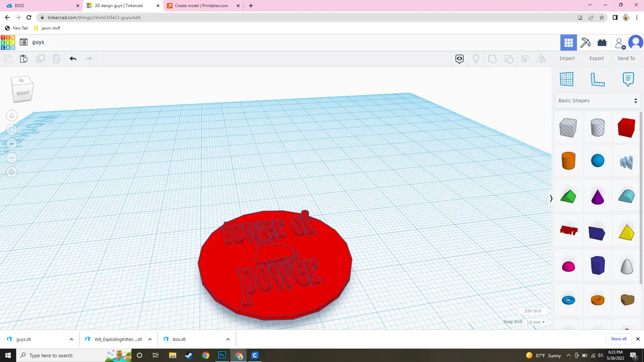Select the Workplane tool
Image resolution: width=644 pixels, height=362 pixels.
(567, 79)
